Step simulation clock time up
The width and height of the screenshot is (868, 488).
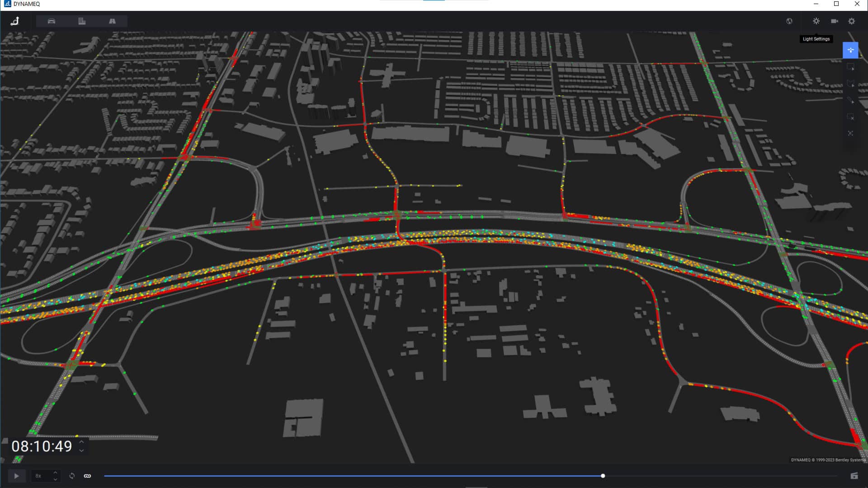[81, 442]
